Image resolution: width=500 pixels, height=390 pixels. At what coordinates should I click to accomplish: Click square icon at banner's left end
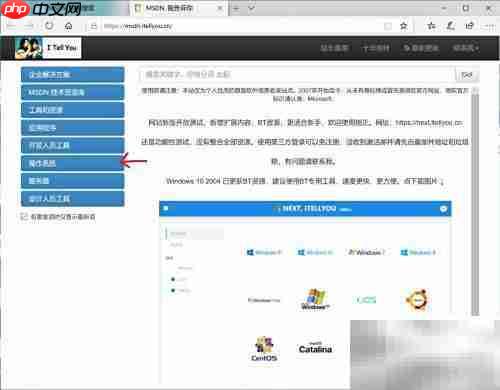166,209
